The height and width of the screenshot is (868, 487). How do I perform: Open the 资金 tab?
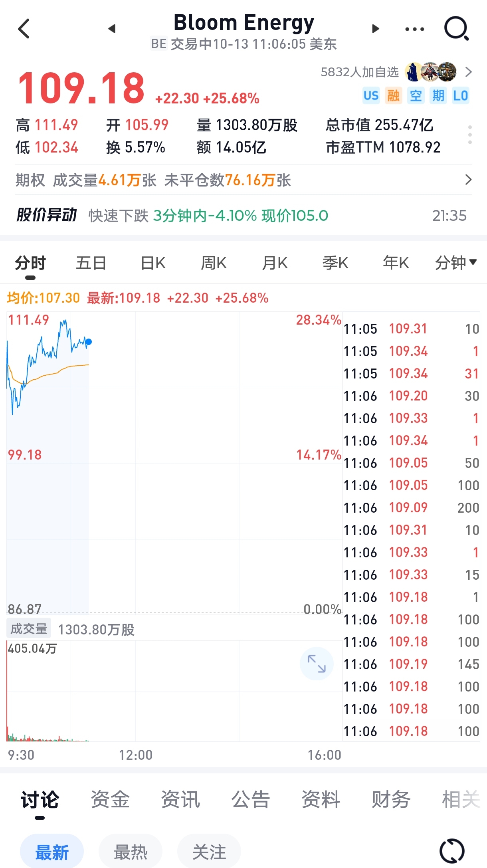tap(110, 799)
